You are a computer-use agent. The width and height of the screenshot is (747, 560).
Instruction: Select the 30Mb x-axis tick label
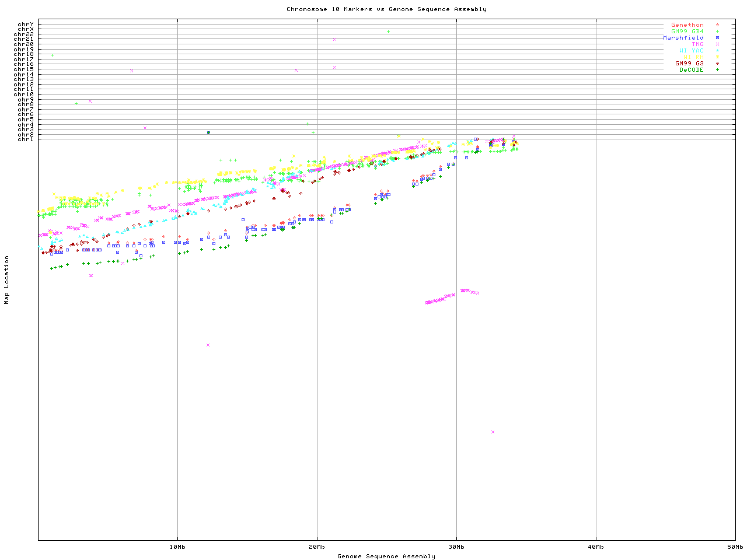456,547
